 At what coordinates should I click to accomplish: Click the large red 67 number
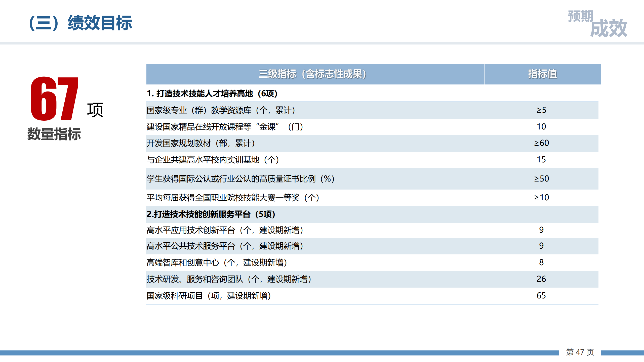tap(54, 99)
